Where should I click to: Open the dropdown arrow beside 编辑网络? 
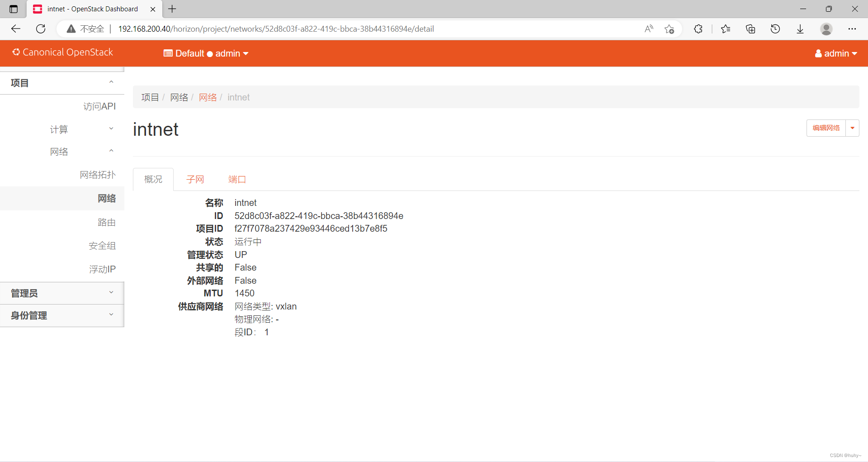(x=852, y=128)
